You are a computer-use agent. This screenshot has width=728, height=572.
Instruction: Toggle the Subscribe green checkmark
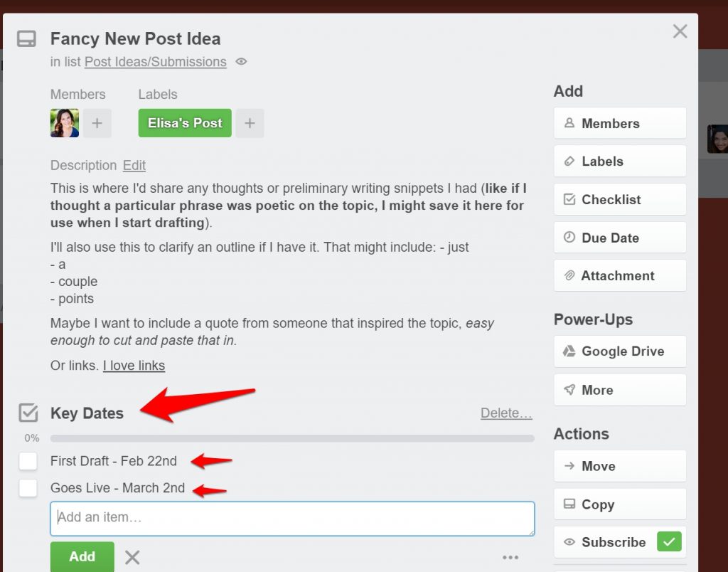669,542
